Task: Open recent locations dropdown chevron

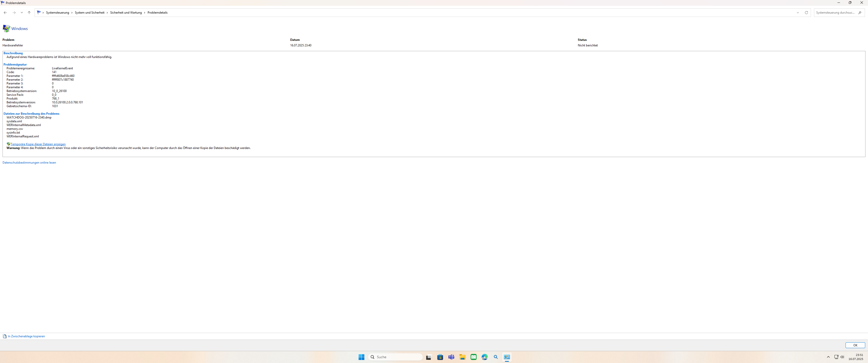Action: (21, 13)
